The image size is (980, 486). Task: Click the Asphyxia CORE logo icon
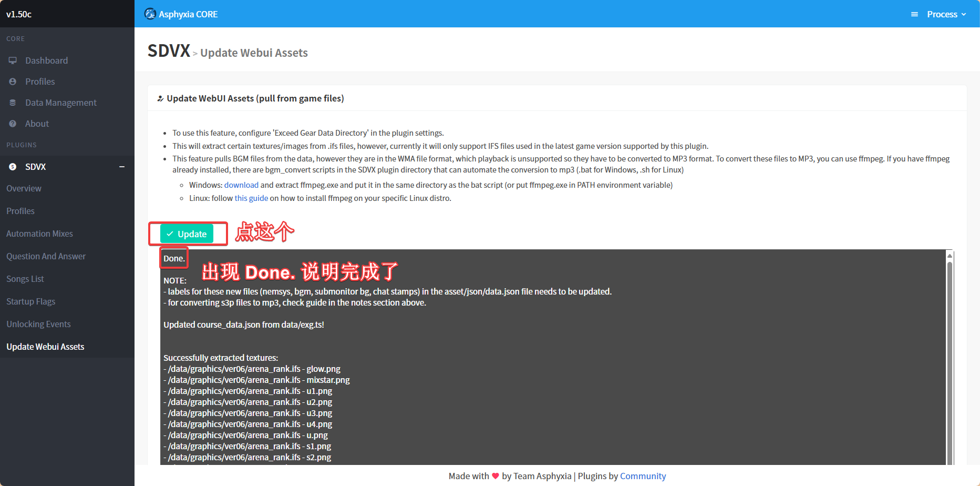point(150,14)
